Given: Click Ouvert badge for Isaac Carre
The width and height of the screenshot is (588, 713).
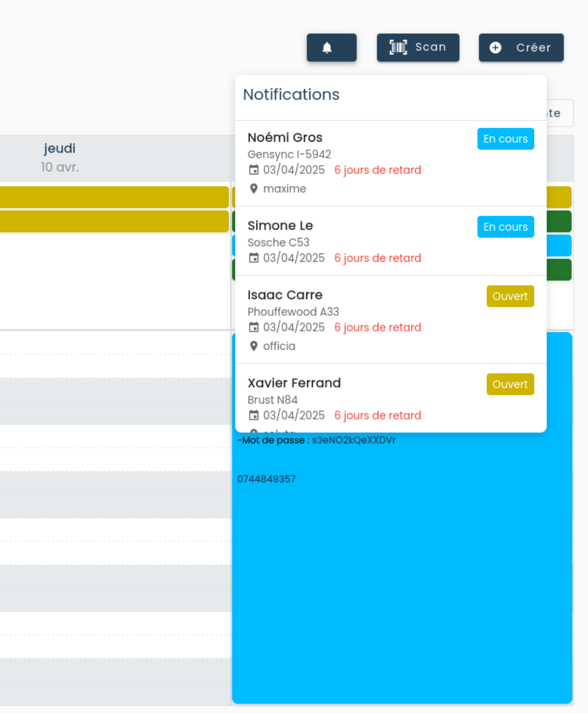Looking at the screenshot, I should coord(510,297).
